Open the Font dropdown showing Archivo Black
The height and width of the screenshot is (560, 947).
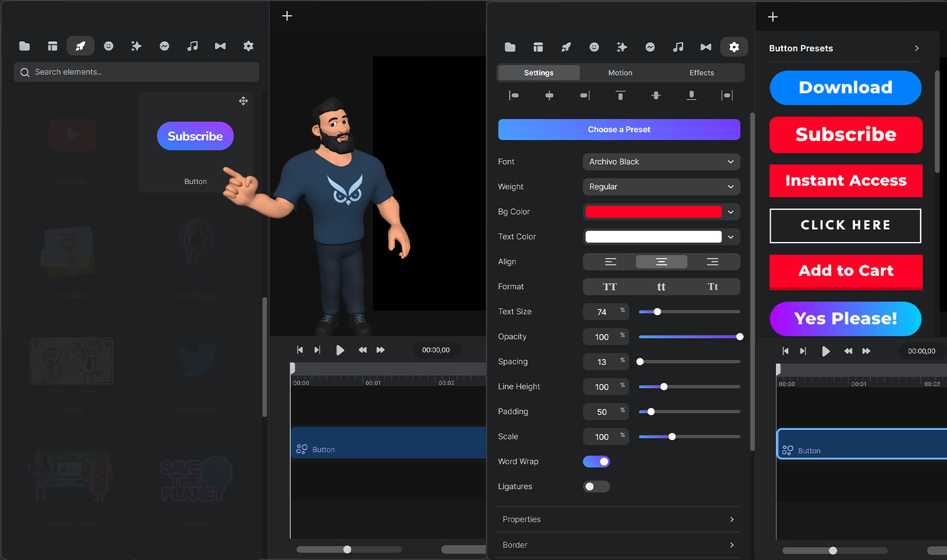point(661,162)
